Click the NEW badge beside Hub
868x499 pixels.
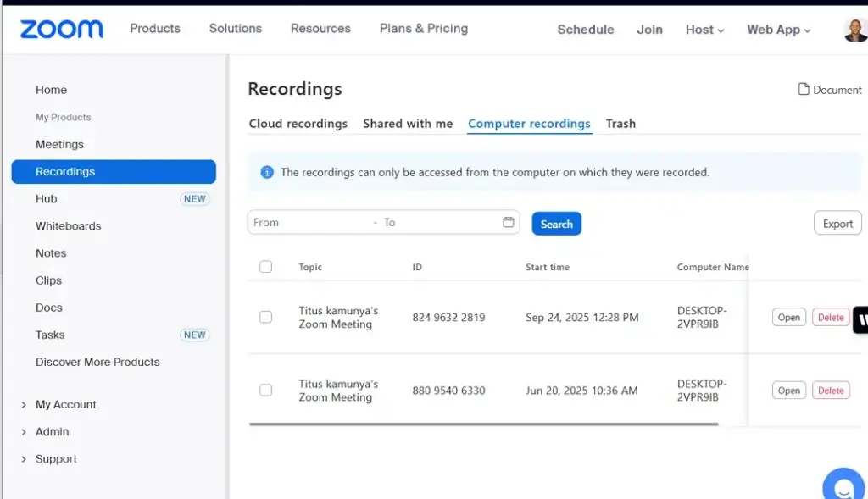point(194,199)
